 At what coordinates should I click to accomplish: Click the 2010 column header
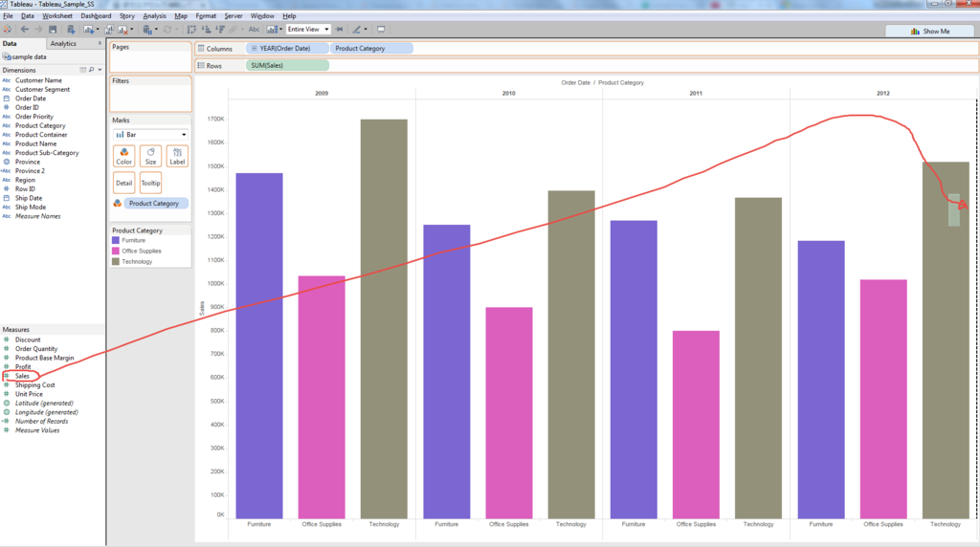pyautogui.click(x=509, y=93)
